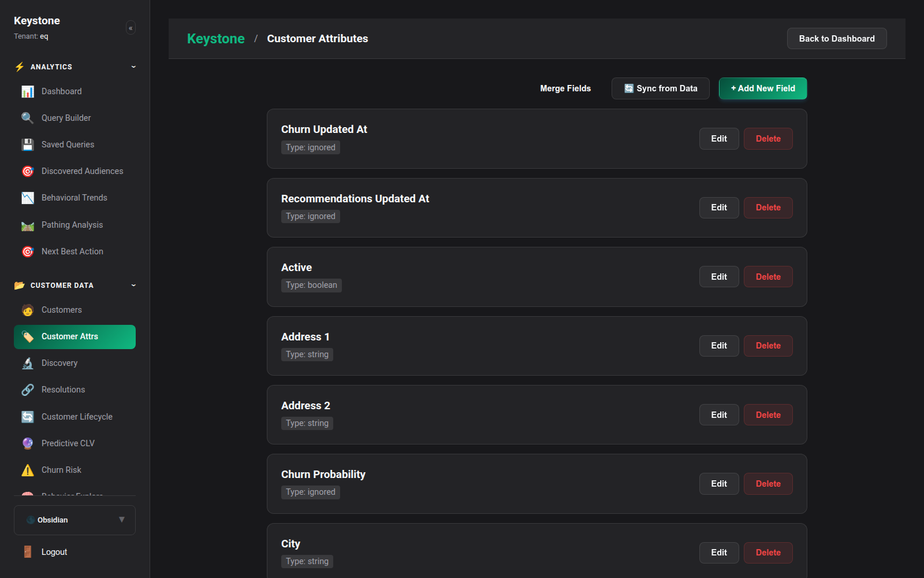
Task: Open the Obsidian theme dropdown
Action: (x=74, y=520)
